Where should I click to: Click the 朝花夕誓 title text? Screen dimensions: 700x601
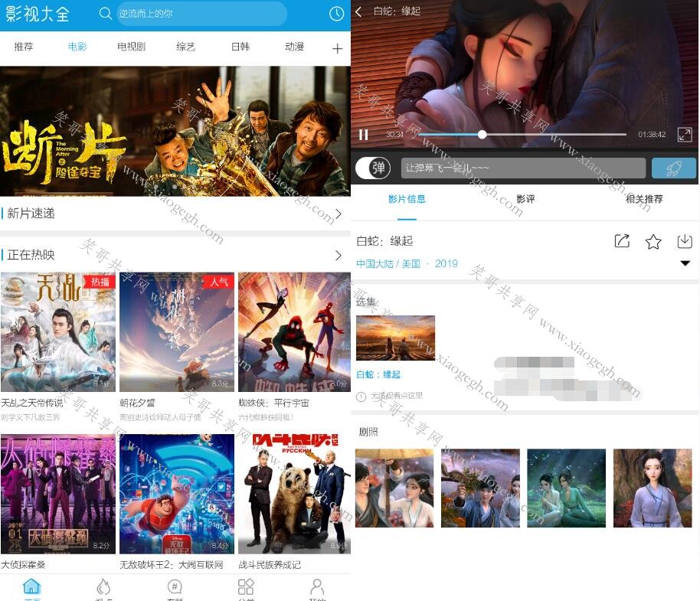[x=138, y=403]
